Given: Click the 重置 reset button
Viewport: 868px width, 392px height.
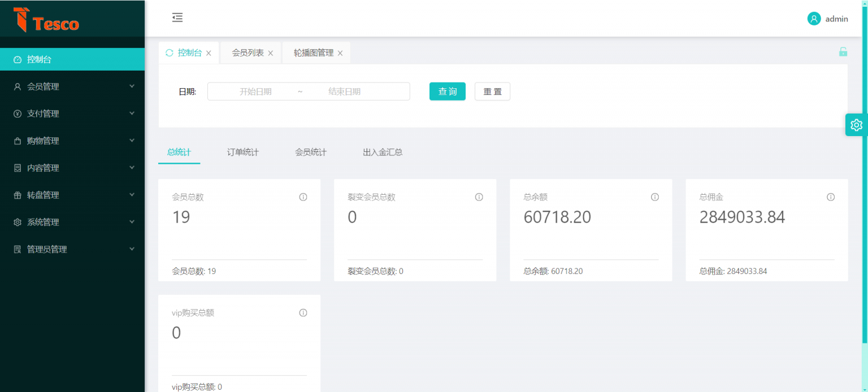Looking at the screenshot, I should pos(492,91).
